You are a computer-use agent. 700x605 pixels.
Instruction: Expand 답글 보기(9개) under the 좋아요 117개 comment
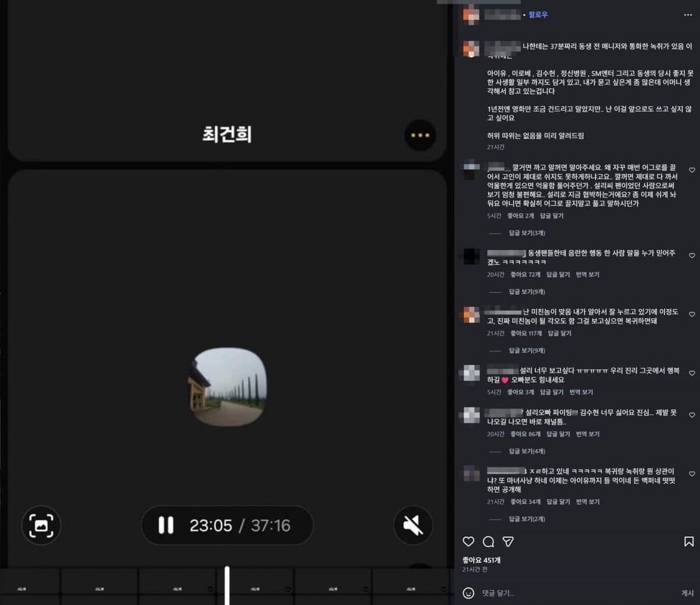527,351
